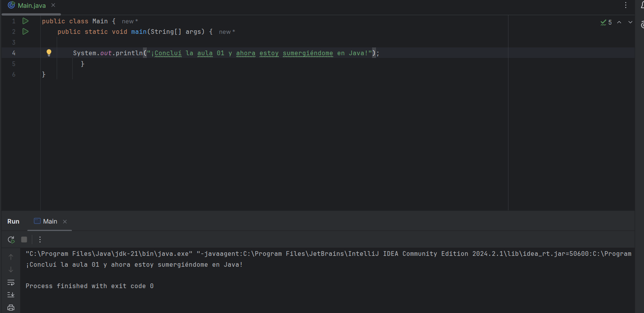Toggle scroll to end of console
Image resolution: width=644 pixels, height=313 pixels.
pos(11,295)
